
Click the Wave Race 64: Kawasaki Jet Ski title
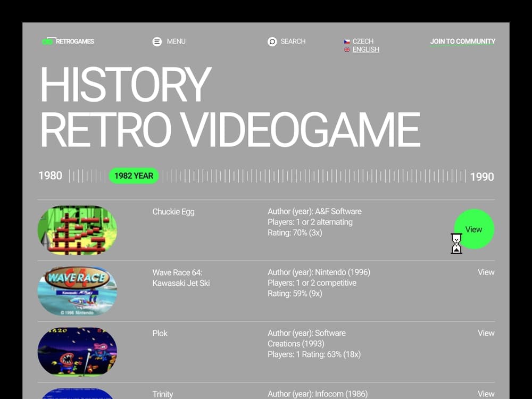click(x=181, y=278)
